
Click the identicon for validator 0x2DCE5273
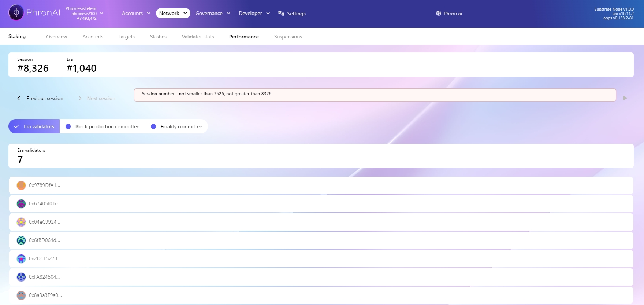pyautogui.click(x=21, y=259)
